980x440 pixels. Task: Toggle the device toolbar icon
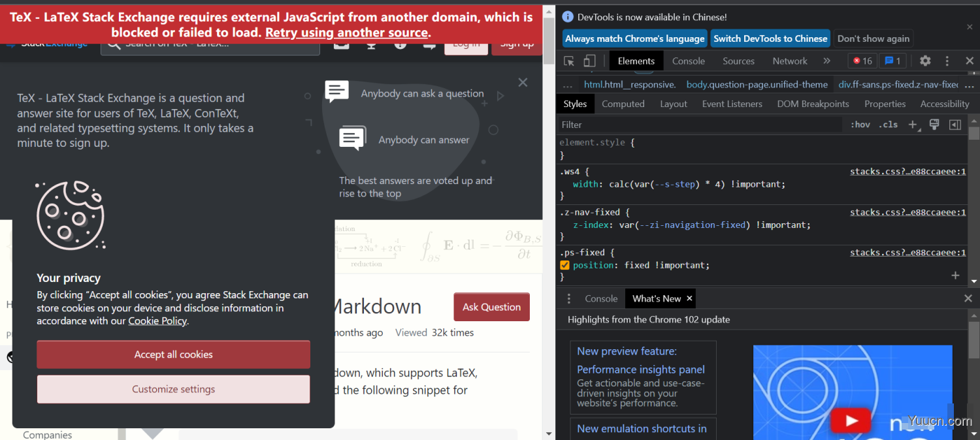coord(589,61)
